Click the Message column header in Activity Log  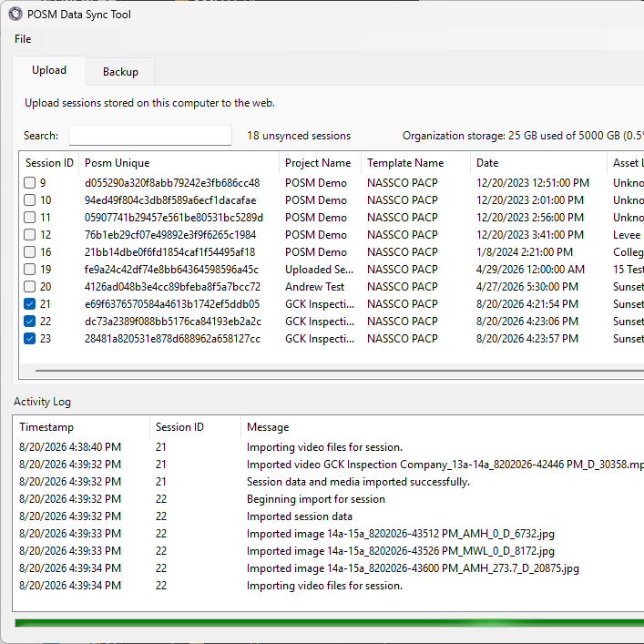[442, 427]
